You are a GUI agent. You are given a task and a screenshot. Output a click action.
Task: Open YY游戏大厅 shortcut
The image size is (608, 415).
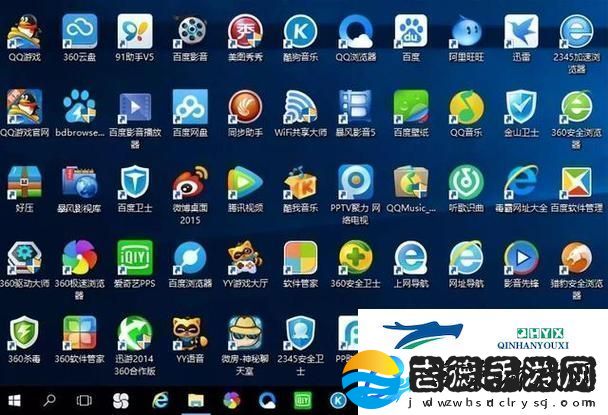(245, 258)
